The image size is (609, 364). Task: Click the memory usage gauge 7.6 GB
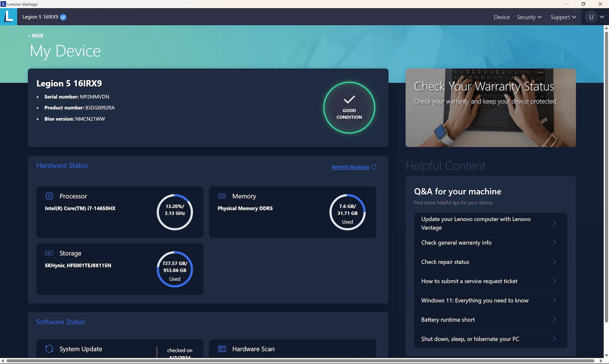[x=348, y=212]
